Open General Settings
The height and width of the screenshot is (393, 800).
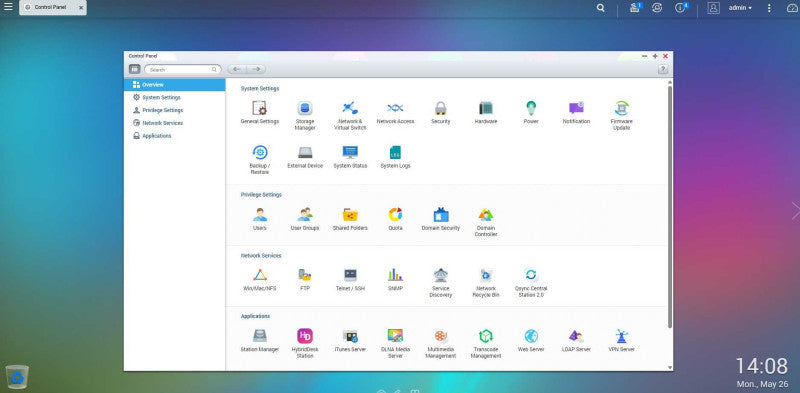tap(260, 113)
